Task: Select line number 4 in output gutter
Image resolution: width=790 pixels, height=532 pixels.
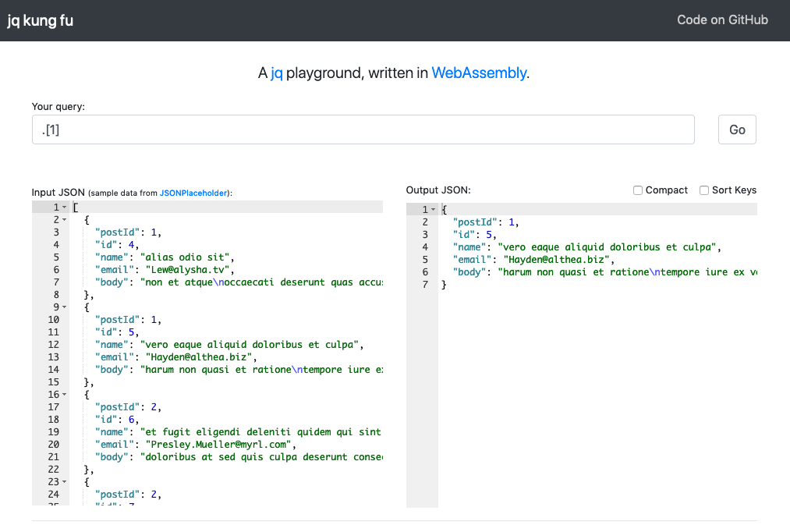Action: tap(425, 247)
